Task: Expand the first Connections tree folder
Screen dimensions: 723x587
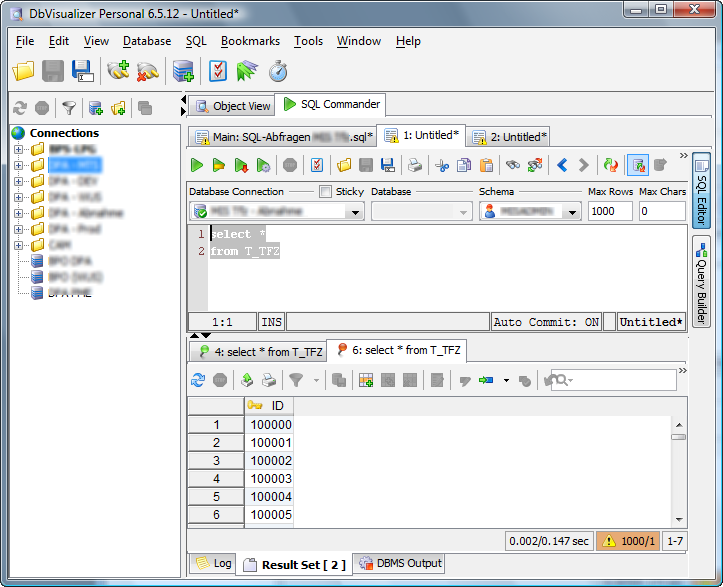Action: [18, 149]
